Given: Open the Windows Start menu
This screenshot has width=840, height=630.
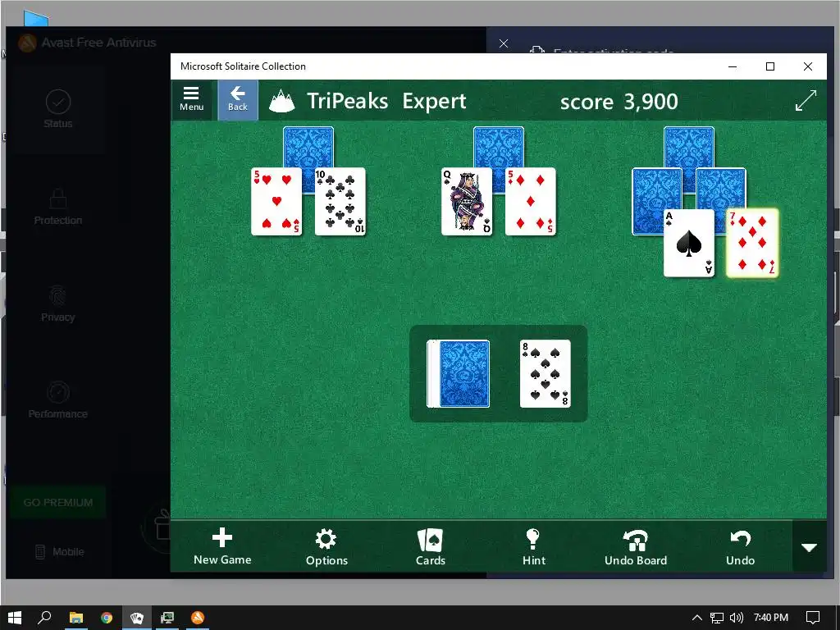Looking at the screenshot, I should pyautogui.click(x=15, y=618).
